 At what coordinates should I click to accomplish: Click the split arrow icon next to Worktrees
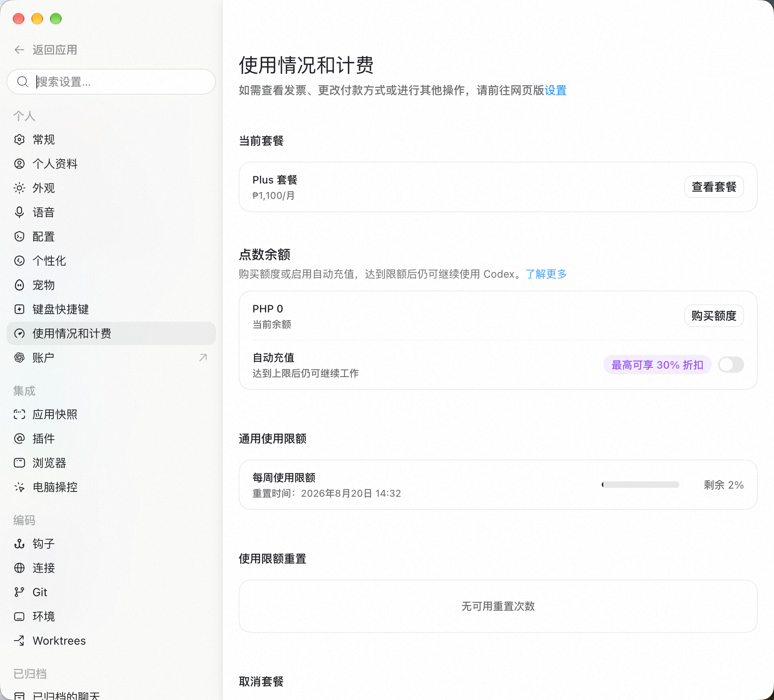coord(19,641)
